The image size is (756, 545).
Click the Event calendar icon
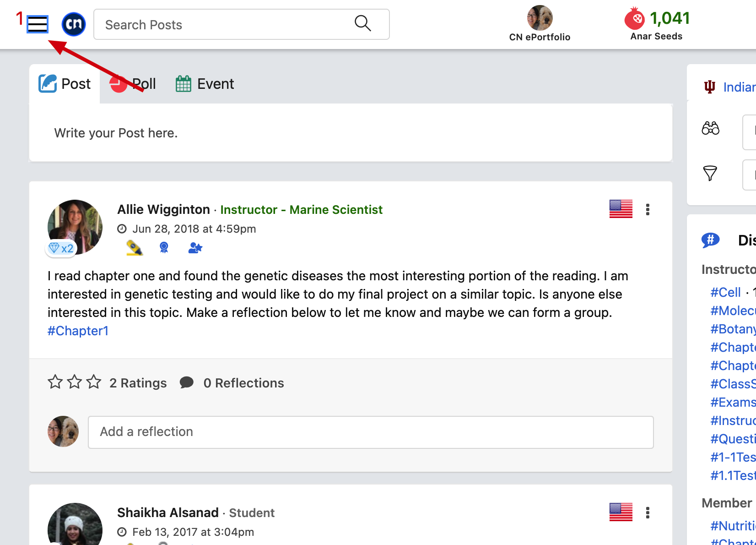pyautogui.click(x=184, y=84)
